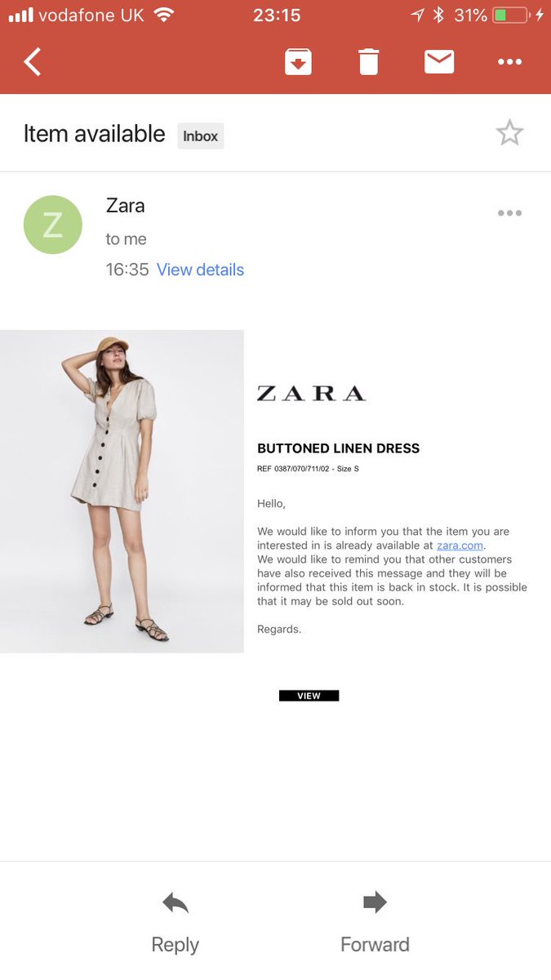Mark email as unread
This screenshot has width=551, height=980.
click(439, 62)
